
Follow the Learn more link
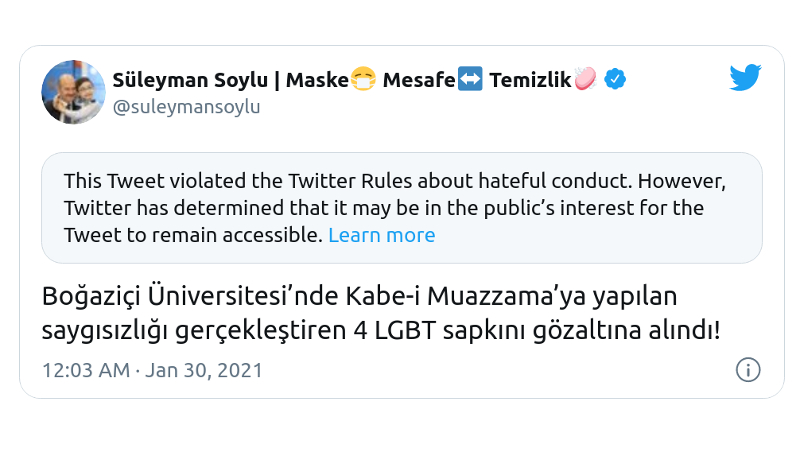click(x=381, y=235)
